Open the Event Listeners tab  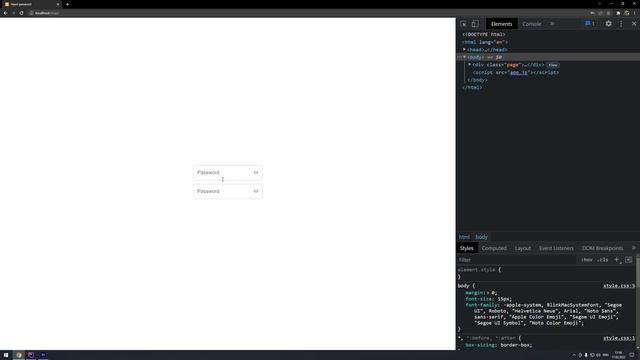[x=556, y=248]
